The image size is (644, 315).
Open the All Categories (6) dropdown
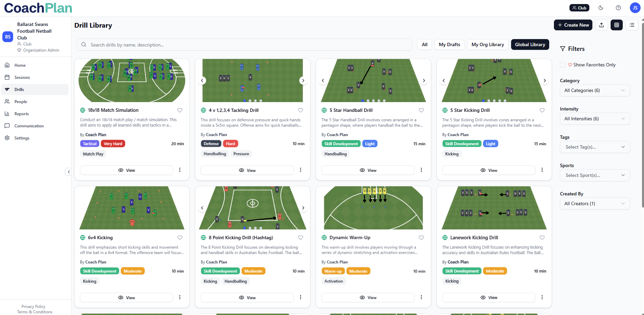pos(595,90)
